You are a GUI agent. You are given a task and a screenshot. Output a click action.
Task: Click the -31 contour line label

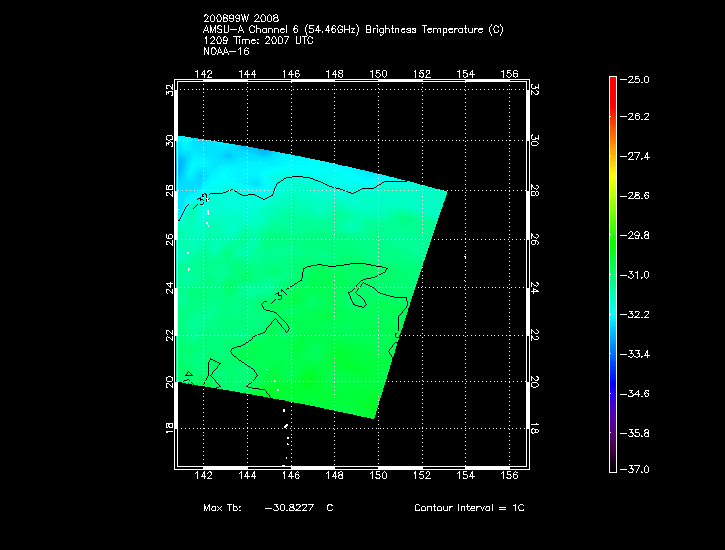point(279,296)
